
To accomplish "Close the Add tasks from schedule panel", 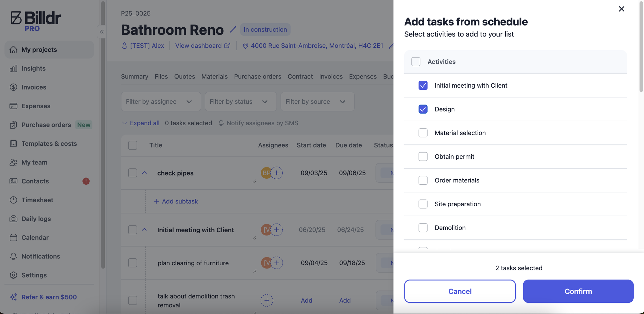I will (x=621, y=9).
